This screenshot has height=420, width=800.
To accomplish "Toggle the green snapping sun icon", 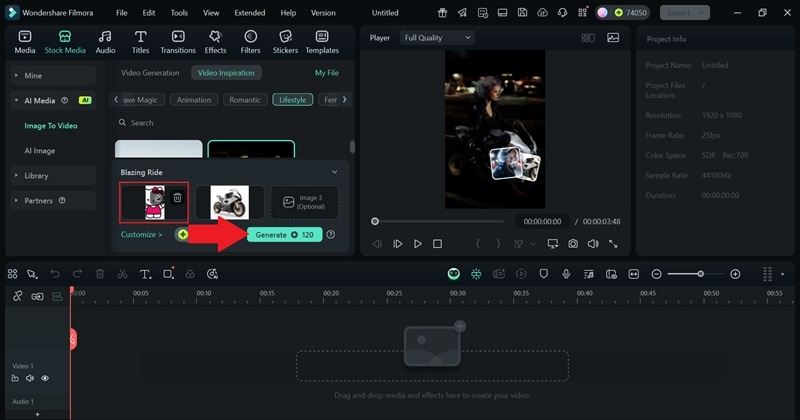I will (x=476, y=274).
